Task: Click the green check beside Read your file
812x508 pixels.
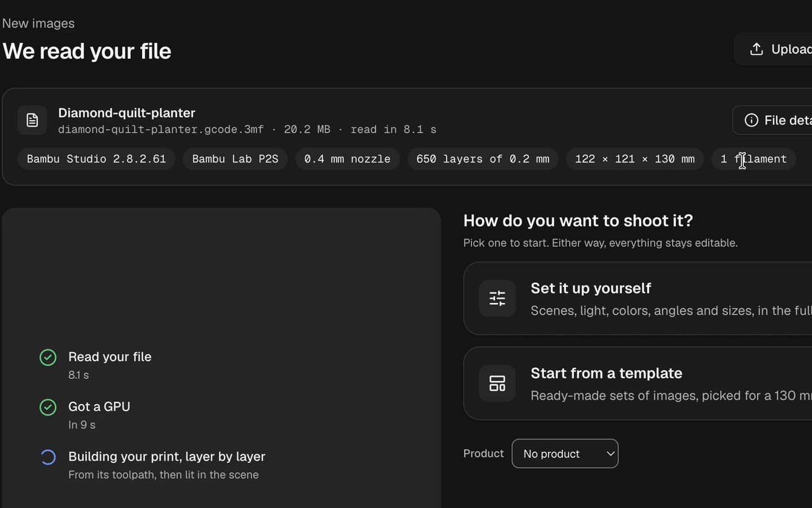Action: [48, 357]
